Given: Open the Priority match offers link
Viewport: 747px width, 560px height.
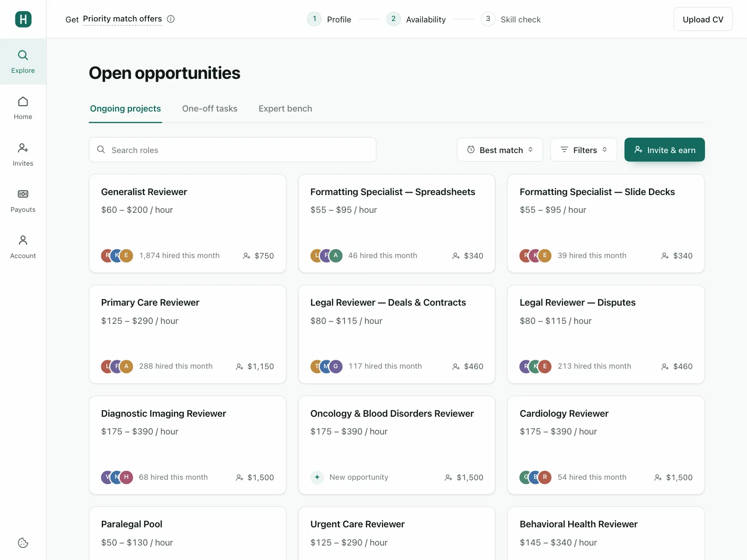Looking at the screenshot, I should coord(122,19).
